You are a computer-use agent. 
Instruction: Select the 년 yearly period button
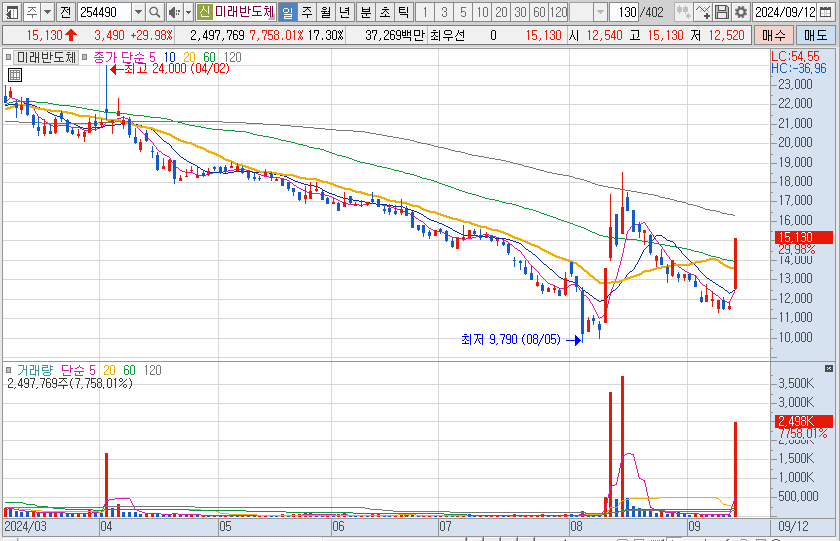tap(345, 12)
